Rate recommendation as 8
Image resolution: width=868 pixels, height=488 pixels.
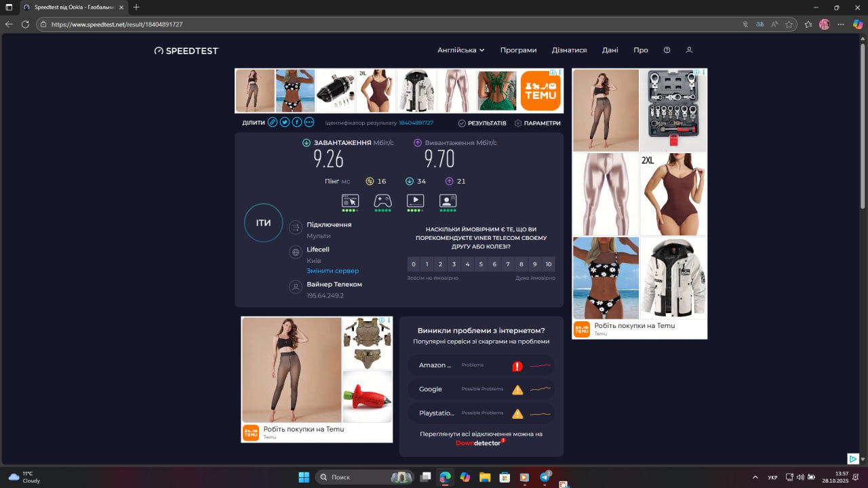[x=521, y=264]
